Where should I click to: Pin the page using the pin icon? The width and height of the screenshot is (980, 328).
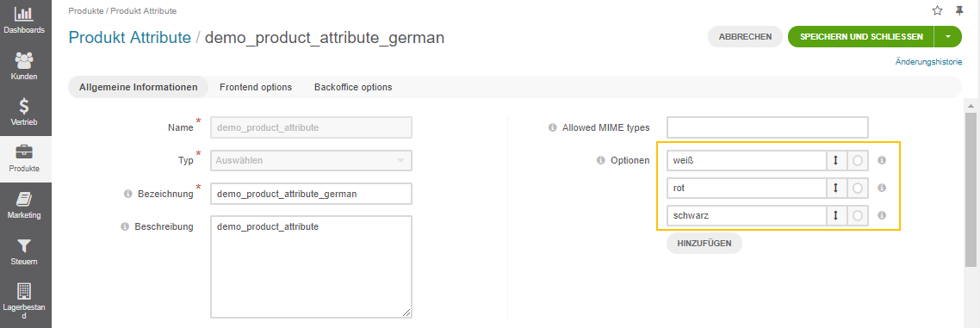point(959,10)
